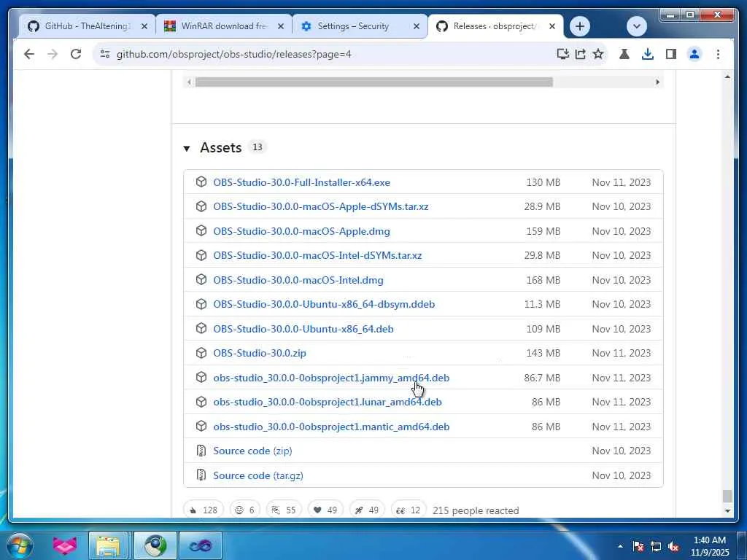Download the lunar_amd64.deb package
The width and height of the screenshot is (747, 560).
(328, 402)
